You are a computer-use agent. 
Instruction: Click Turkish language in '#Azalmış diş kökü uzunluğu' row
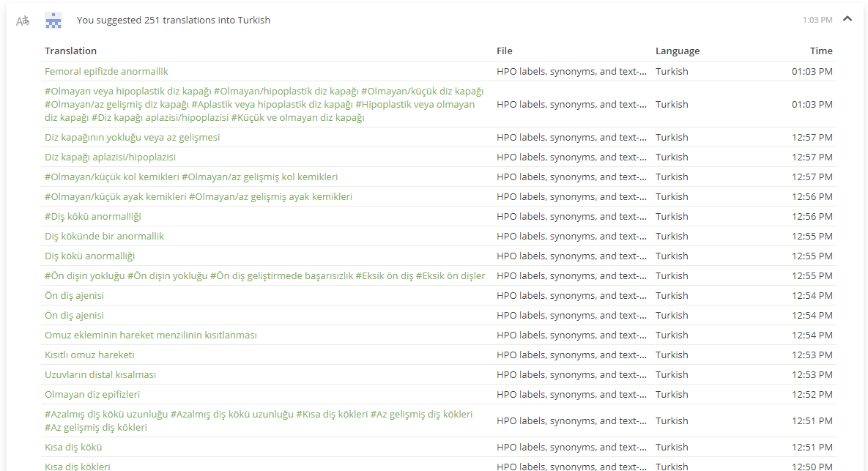(x=672, y=420)
